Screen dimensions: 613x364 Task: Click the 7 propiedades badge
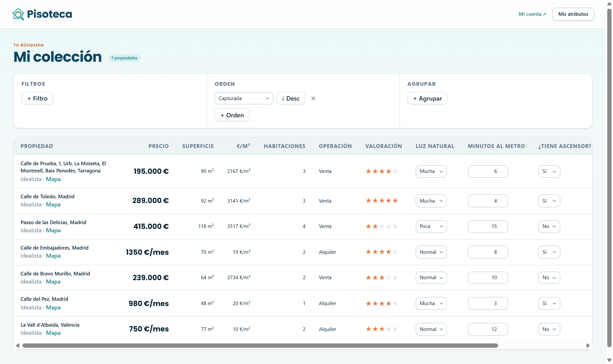coord(124,58)
